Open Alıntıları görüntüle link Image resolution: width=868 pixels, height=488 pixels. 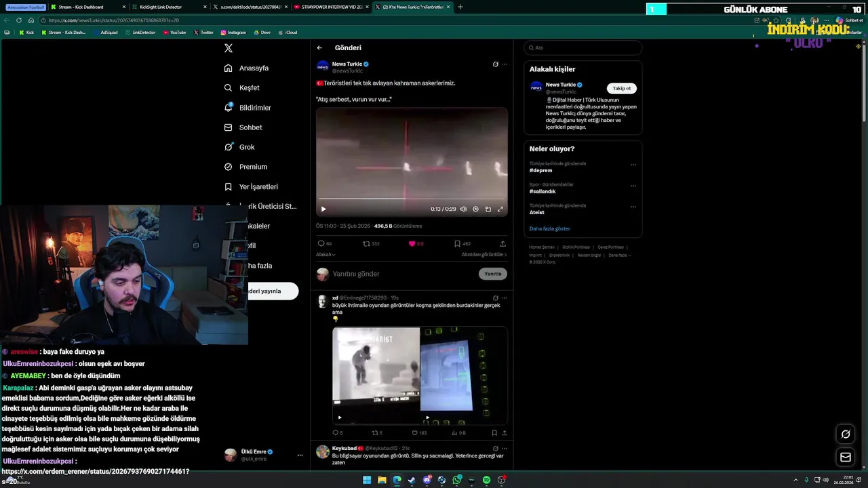click(x=484, y=254)
